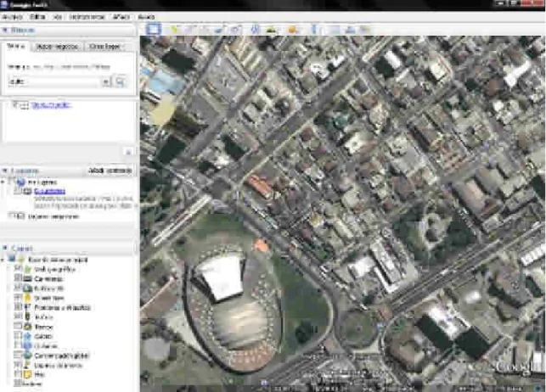Click the Añadir contenido button
Screen dimensions: 546x392
110,171
